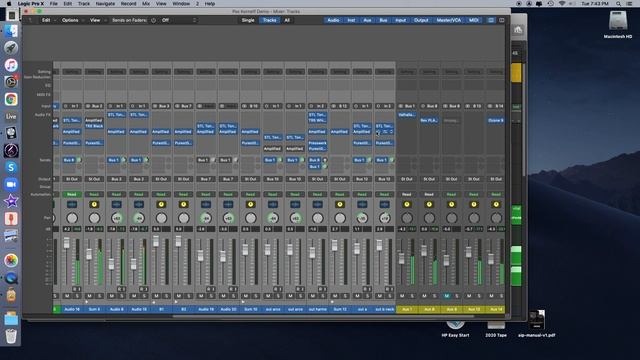Image resolution: width=640 pixels, height=360 pixels.
Task: Open the Trash in the Dock
Action: click(11, 336)
